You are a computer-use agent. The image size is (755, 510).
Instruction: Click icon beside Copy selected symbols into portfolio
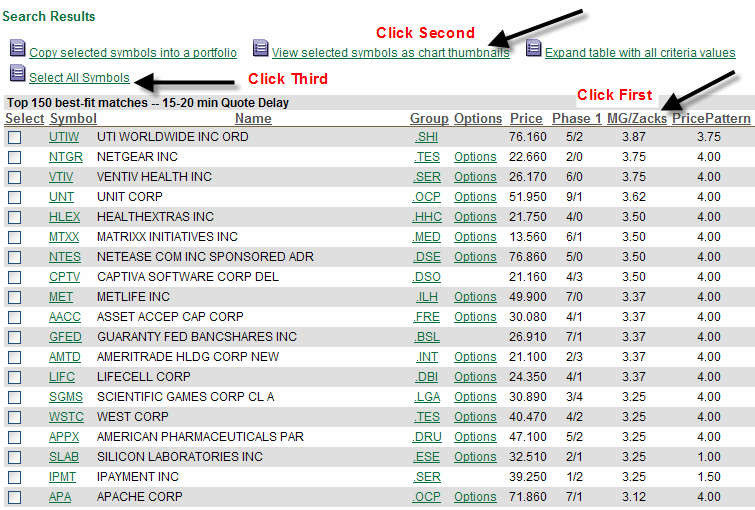tap(17, 48)
